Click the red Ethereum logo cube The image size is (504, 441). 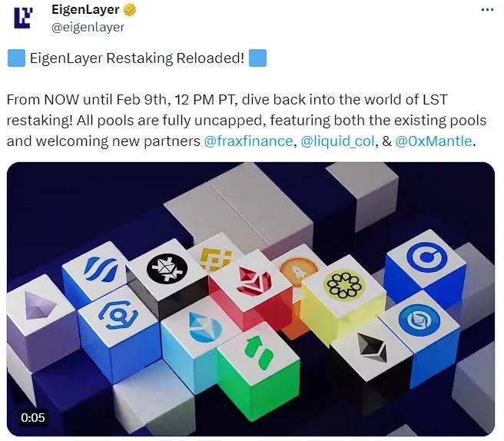click(x=254, y=280)
